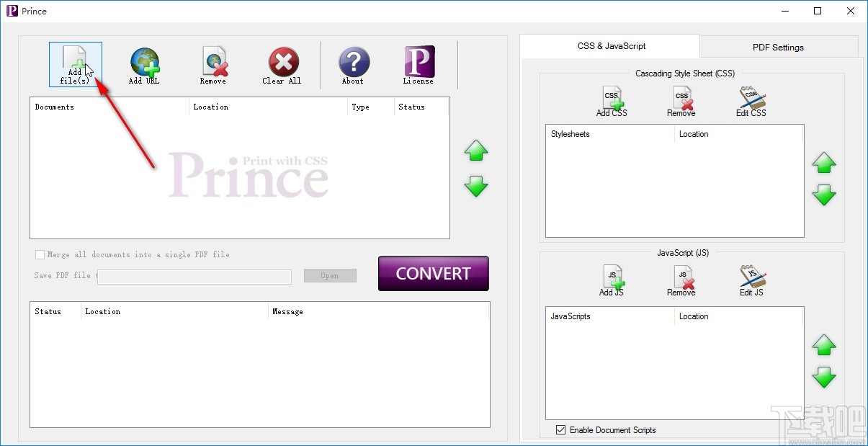Viewport: 868px width, 446px height.
Task: Switch to the PDF Settings tab
Action: pos(778,48)
